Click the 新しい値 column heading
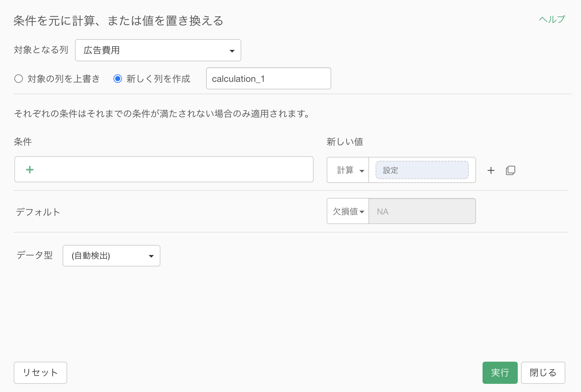Viewport: 581px width, 392px height. coord(345,142)
